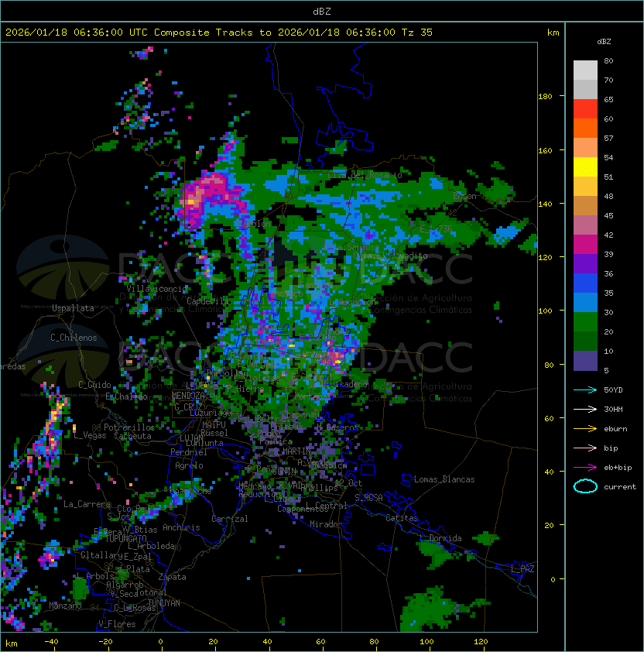Image resolution: width=644 pixels, height=652 pixels.
Task: Click the Perdriel map label
Action: pos(189,452)
